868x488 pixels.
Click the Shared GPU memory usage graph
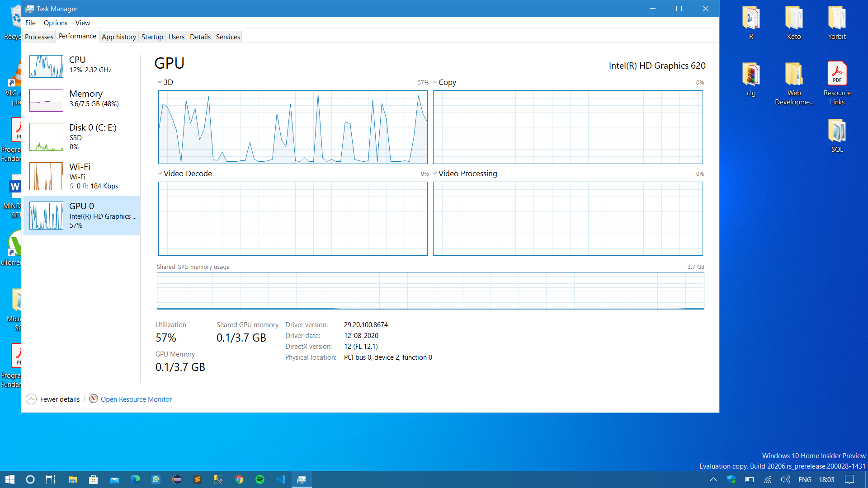click(x=430, y=291)
